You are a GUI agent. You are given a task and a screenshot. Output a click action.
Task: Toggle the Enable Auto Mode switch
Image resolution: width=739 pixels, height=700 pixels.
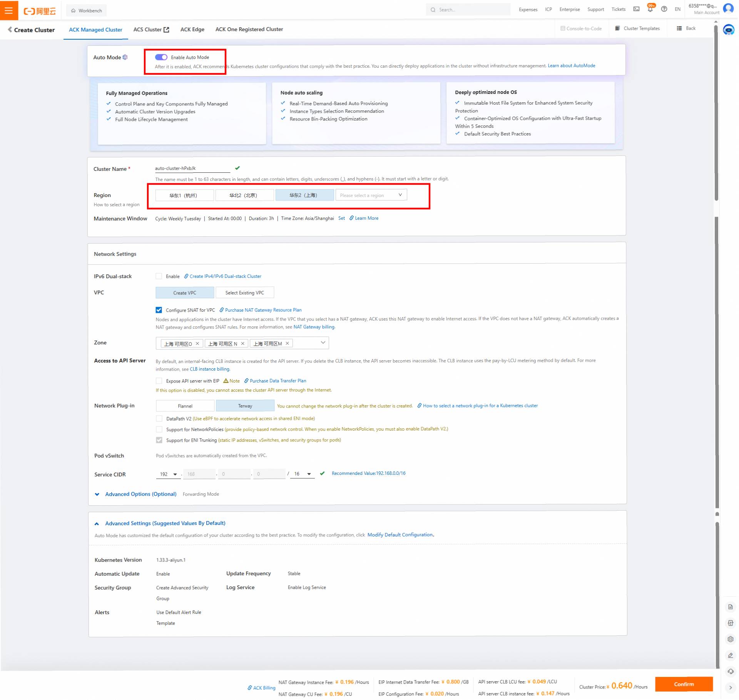click(161, 57)
